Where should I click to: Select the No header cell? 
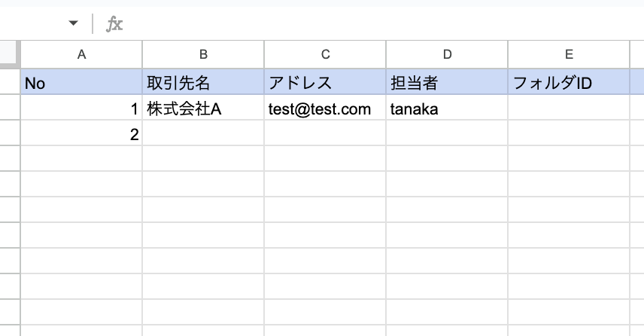tap(81, 83)
